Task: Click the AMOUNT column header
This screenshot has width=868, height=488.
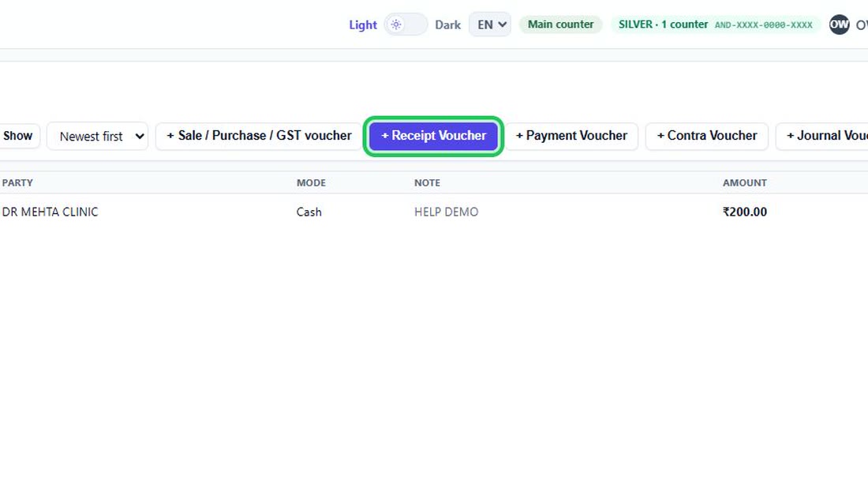Action: (x=745, y=182)
